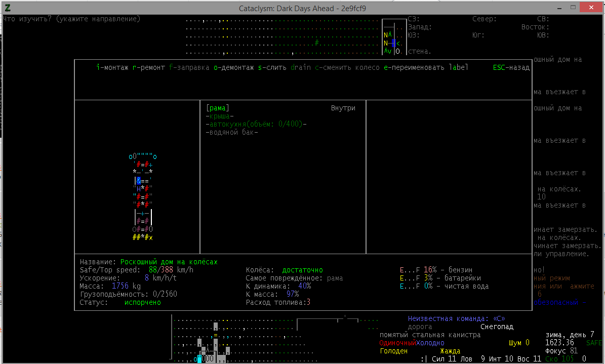Click the Сил 11 strength stat

pos(444,359)
